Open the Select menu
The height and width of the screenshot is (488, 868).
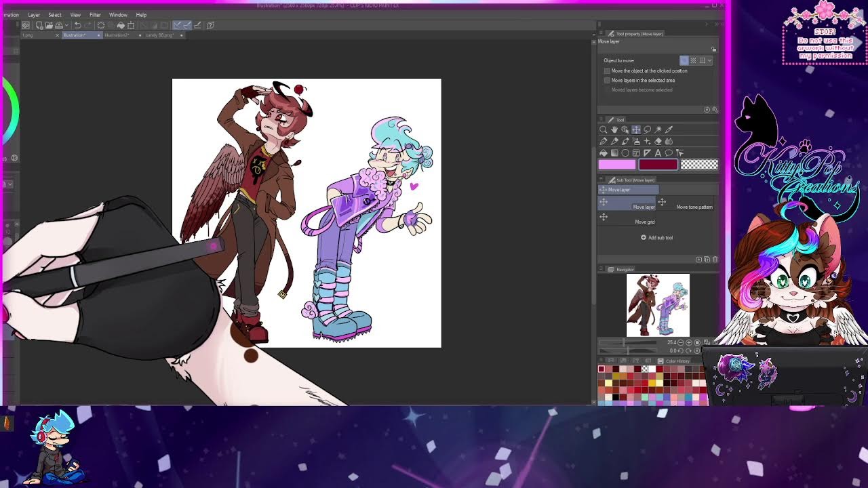click(55, 14)
